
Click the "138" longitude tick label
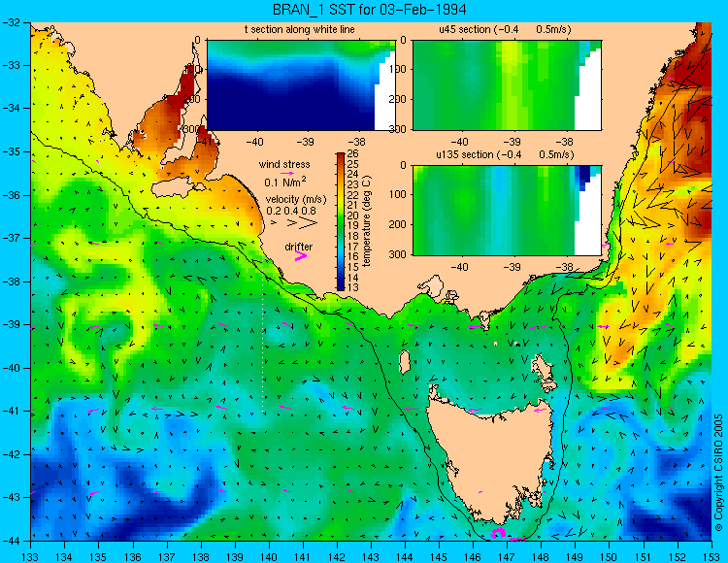click(x=201, y=557)
